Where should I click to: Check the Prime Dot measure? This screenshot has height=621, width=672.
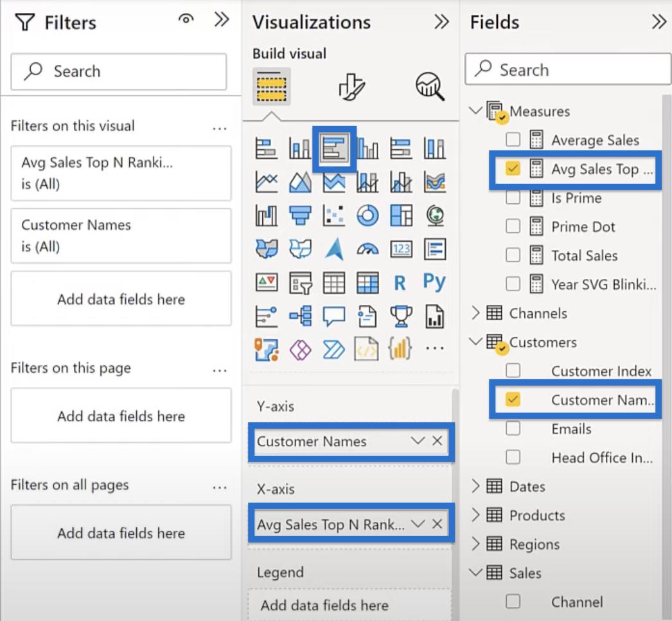point(513,226)
